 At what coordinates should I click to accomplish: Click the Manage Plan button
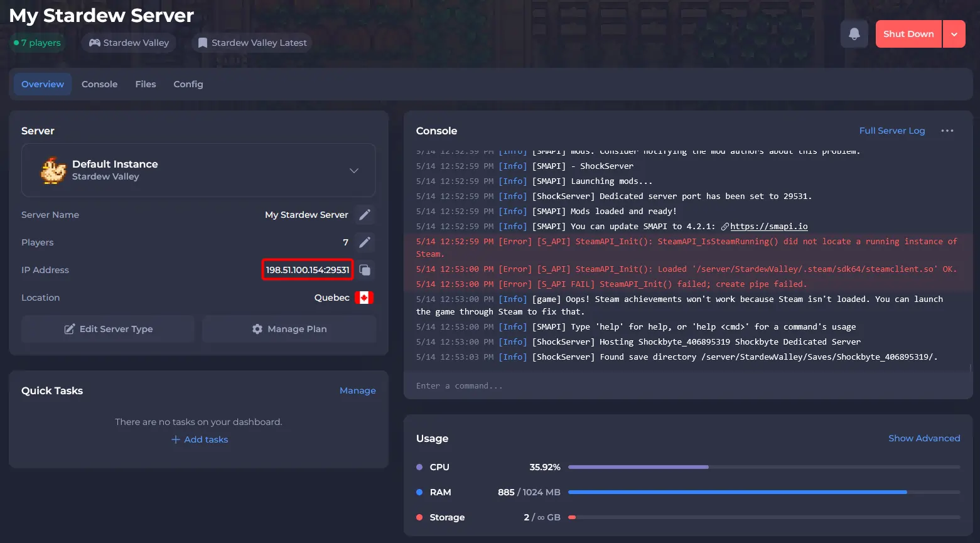coord(289,329)
